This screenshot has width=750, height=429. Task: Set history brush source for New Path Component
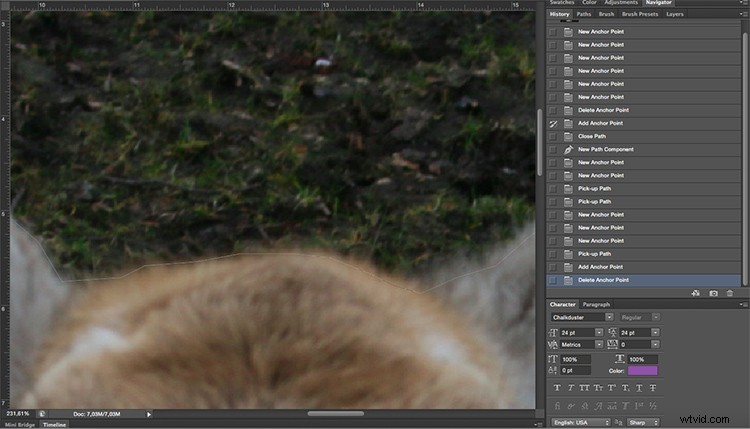pos(553,150)
